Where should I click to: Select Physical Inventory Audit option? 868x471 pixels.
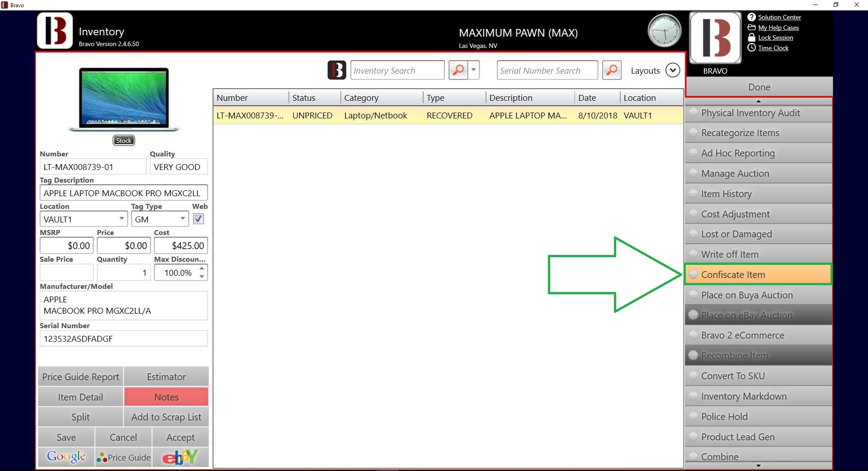(759, 113)
